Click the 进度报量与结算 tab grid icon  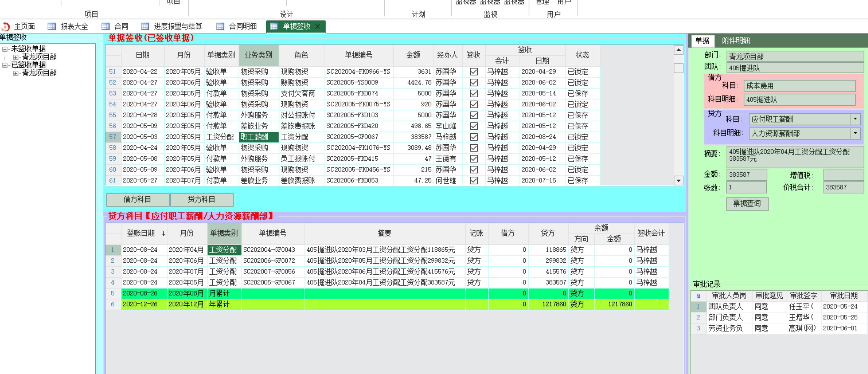[x=145, y=26]
